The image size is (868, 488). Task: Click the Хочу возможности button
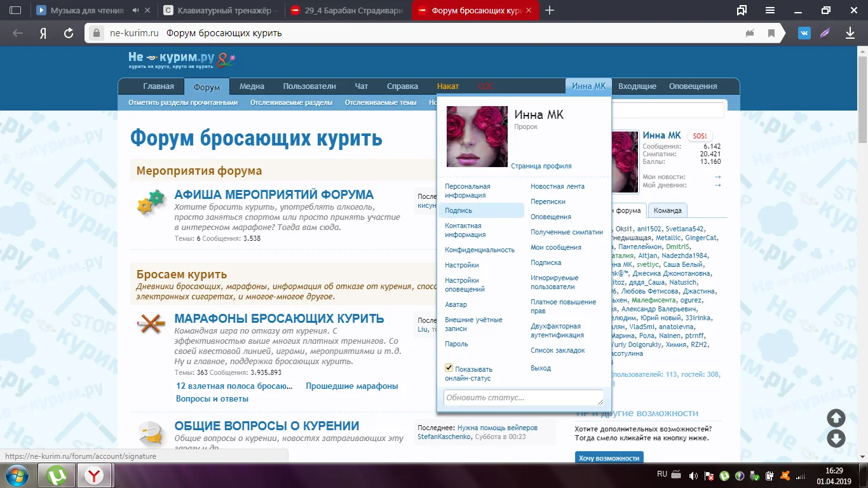(609, 457)
